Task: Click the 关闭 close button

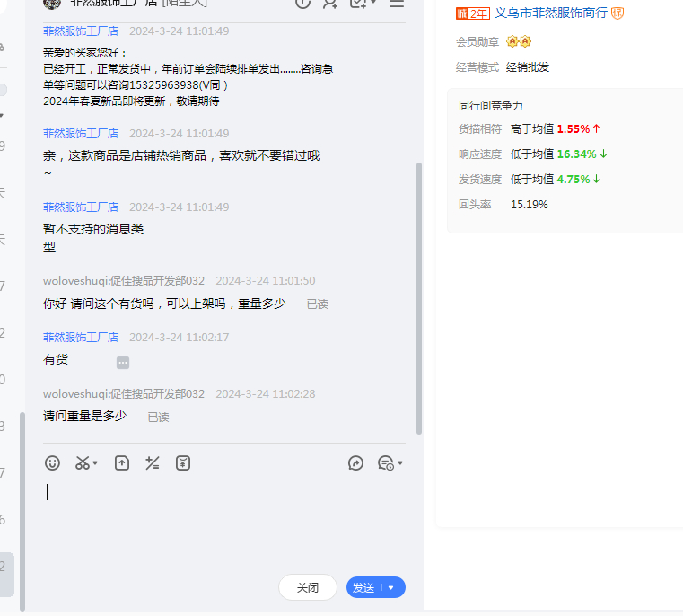Action: point(308,587)
